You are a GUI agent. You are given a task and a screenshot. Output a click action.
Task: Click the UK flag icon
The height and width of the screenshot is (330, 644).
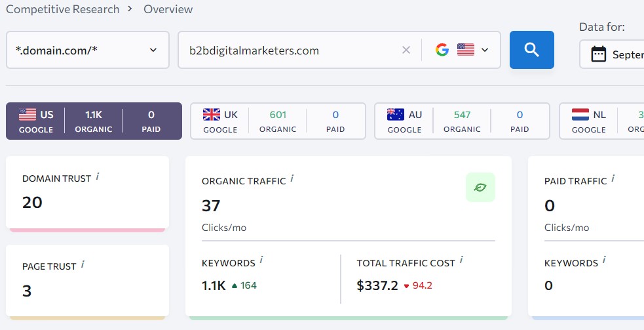(212, 114)
